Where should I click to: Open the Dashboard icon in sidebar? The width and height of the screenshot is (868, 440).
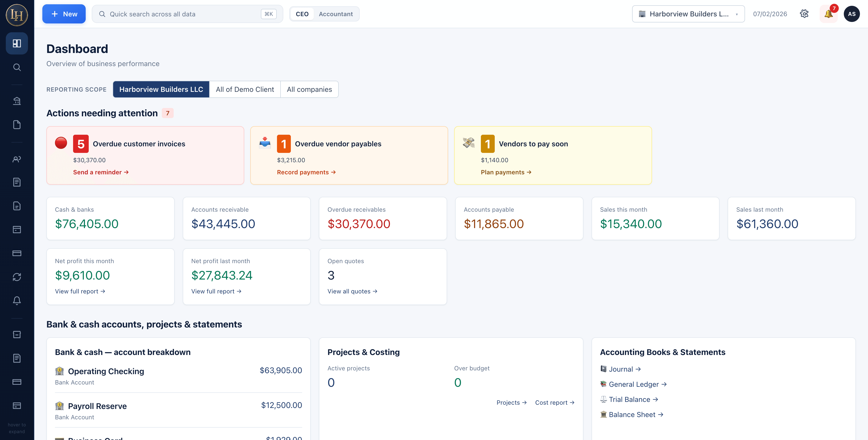(x=17, y=43)
